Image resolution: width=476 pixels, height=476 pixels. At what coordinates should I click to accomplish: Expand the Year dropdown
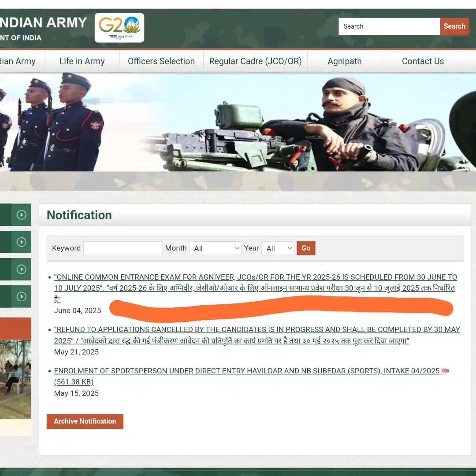click(278, 248)
